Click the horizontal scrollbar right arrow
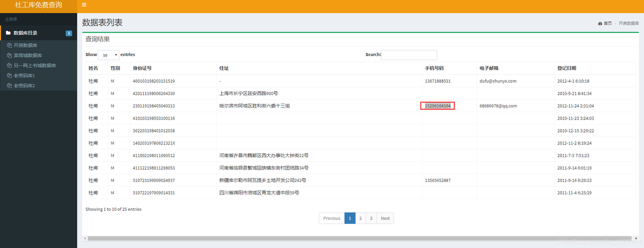 coord(636,238)
